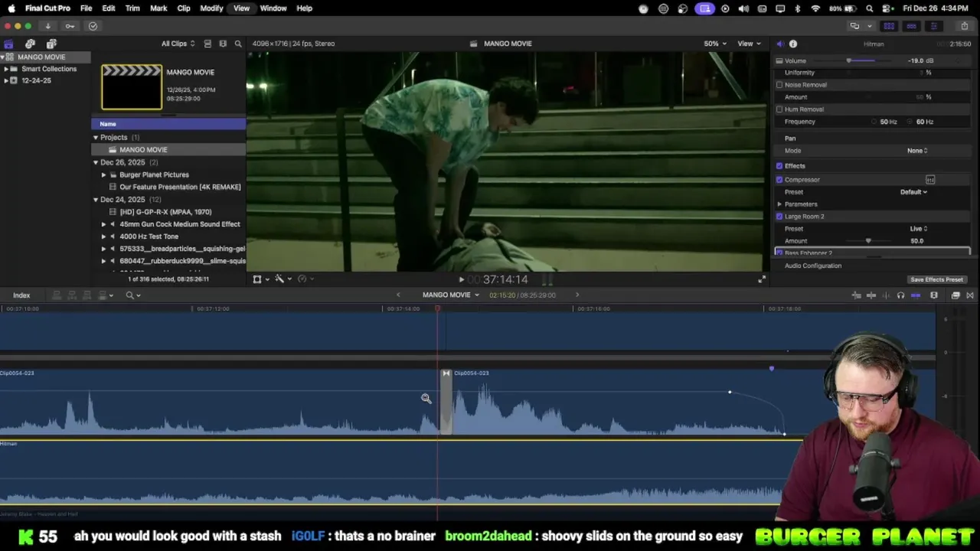Open the viewer View dropdown
Screen dimensions: 980x551
pyautogui.click(x=748, y=44)
